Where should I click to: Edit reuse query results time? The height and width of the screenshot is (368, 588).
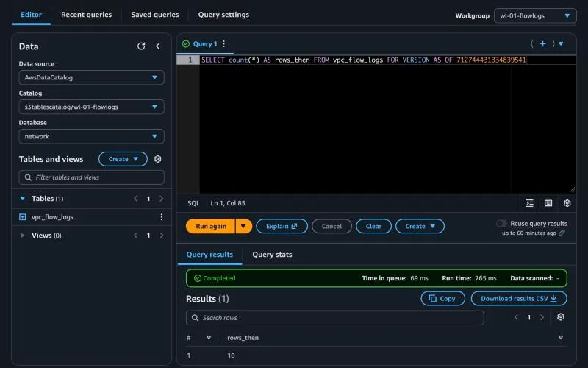pyautogui.click(x=562, y=233)
